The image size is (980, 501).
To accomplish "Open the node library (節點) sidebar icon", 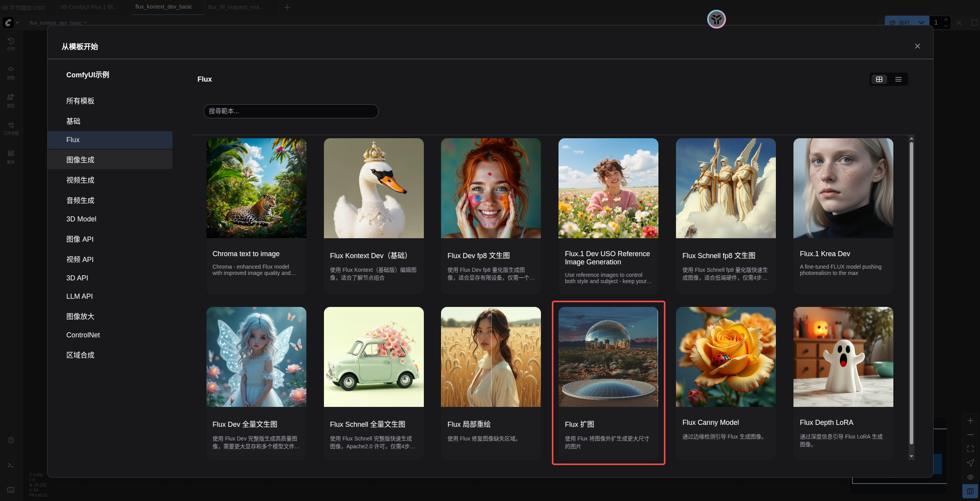I will (x=11, y=73).
